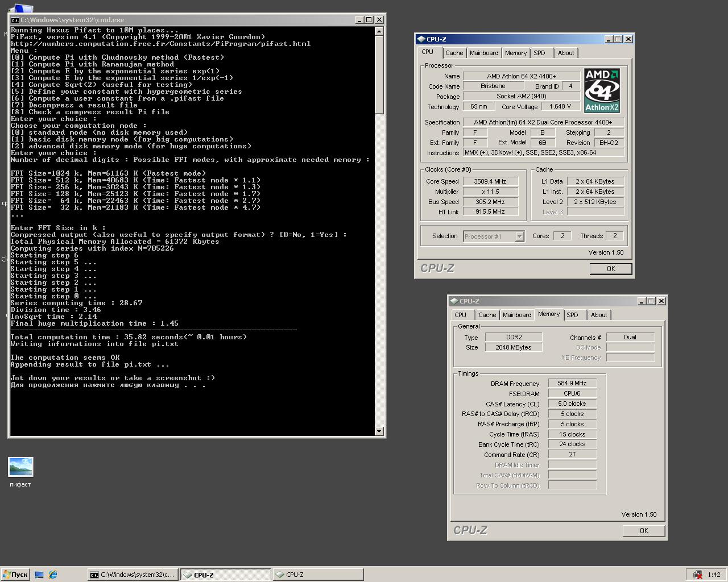The image size is (728, 582).
Task: Click the AMD Athlon 64 X2 logo
Action: (x=602, y=91)
